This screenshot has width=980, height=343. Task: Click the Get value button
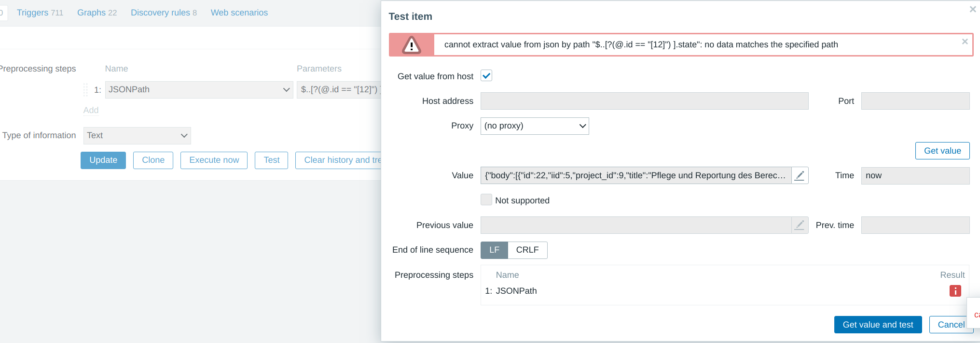pyautogui.click(x=942, y=151)
